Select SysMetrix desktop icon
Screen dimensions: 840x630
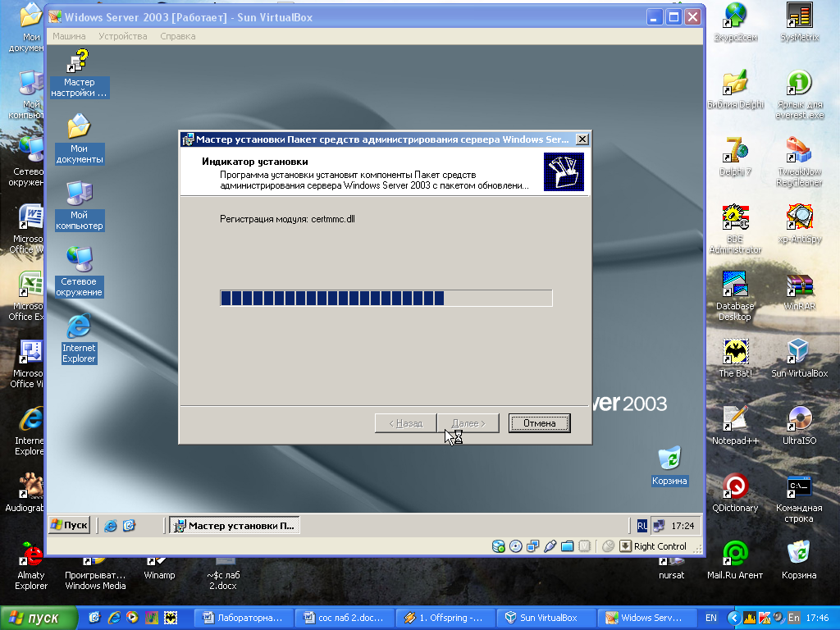[x=799, y=22]
